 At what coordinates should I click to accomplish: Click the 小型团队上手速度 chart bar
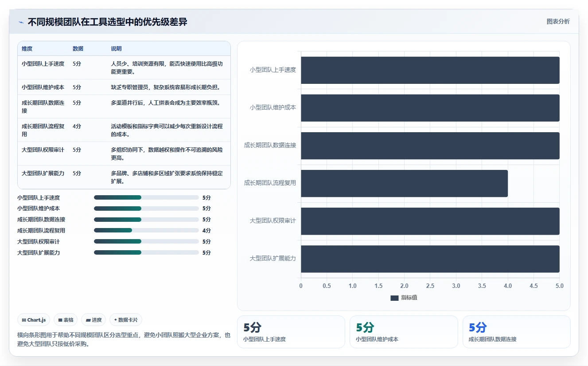click(430, 70)
